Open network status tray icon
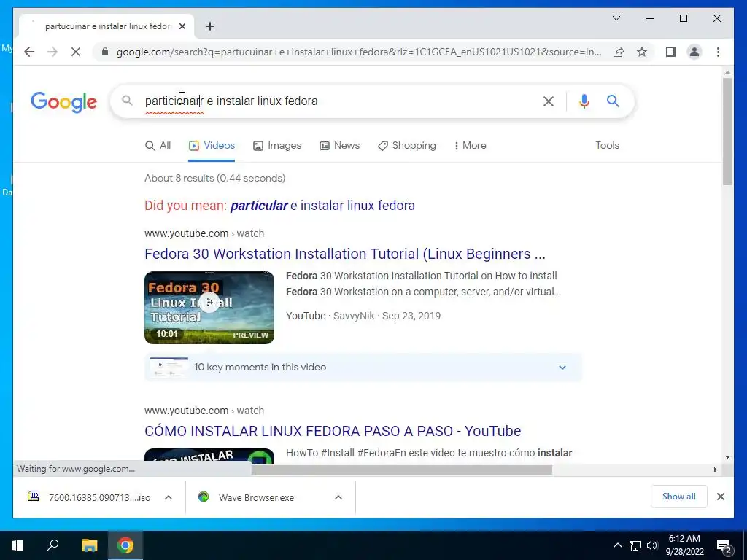Viewport: 747px width, 560px height. 635,545
